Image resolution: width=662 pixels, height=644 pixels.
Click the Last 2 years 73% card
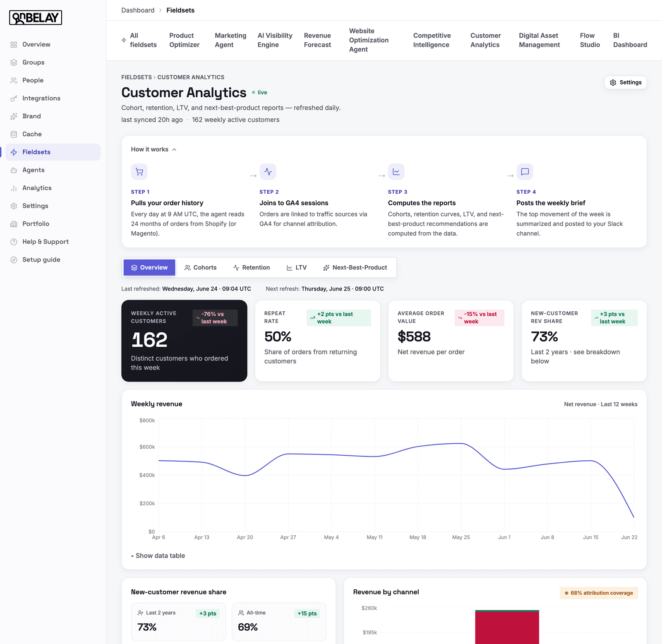(x=179, y=622)
